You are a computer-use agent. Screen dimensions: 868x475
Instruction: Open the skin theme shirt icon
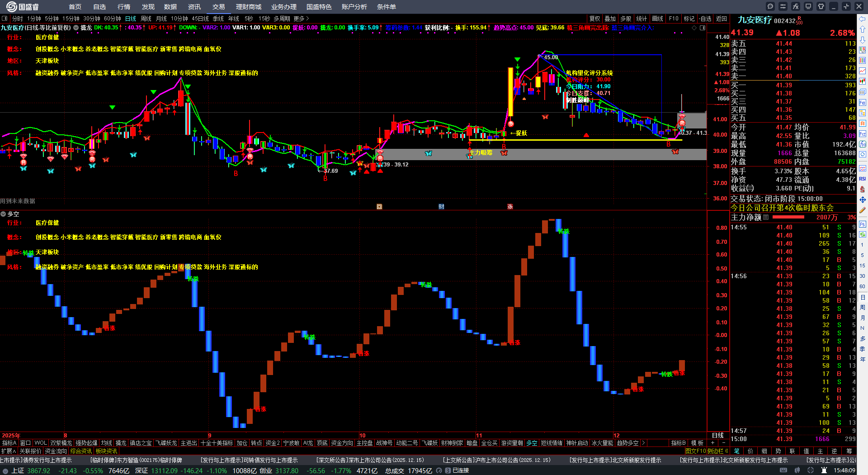(821, 6)
